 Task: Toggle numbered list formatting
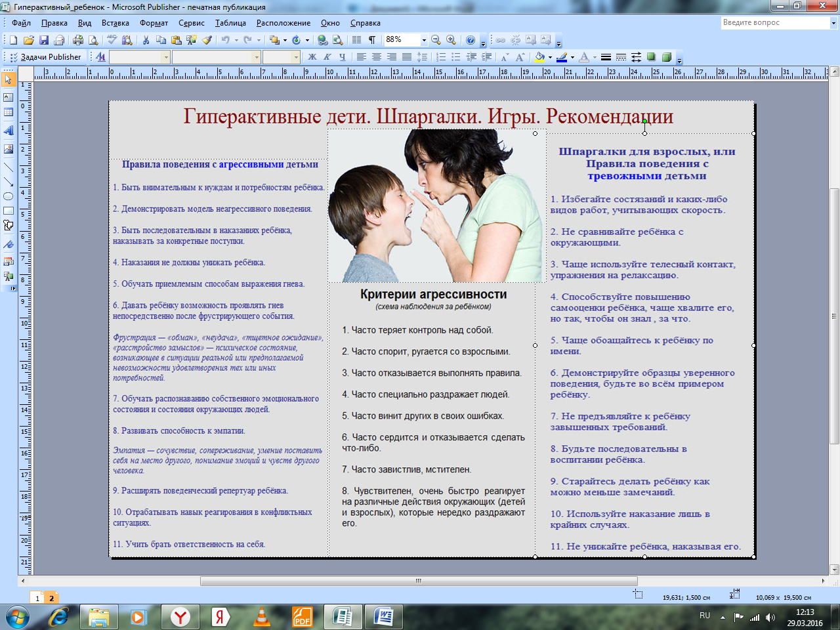click(441, 57)
